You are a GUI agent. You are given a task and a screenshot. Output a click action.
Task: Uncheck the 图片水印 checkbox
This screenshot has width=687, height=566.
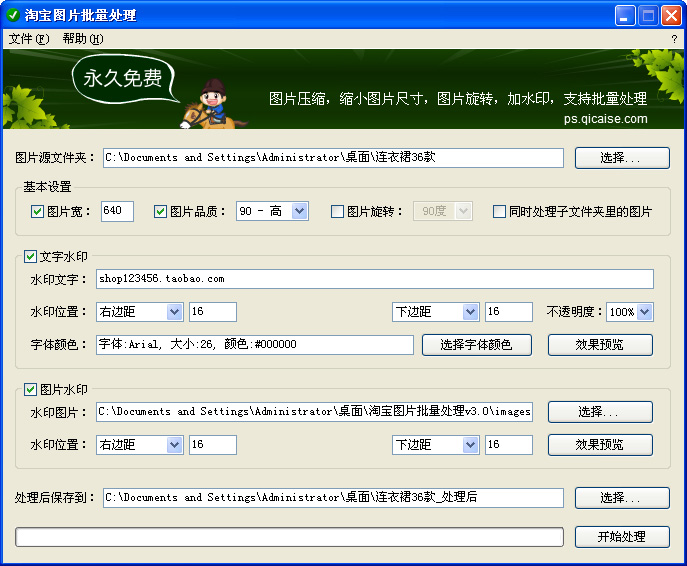pyautogui.click(x=30, y=389)
